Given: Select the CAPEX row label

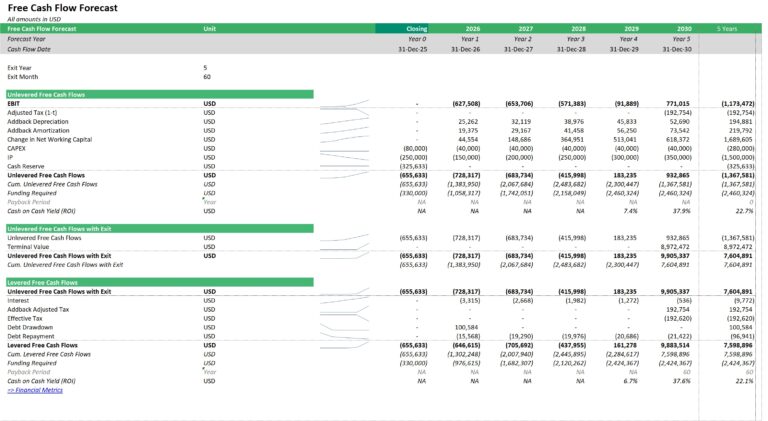Looking at the screenshot, I should [16, 148].
